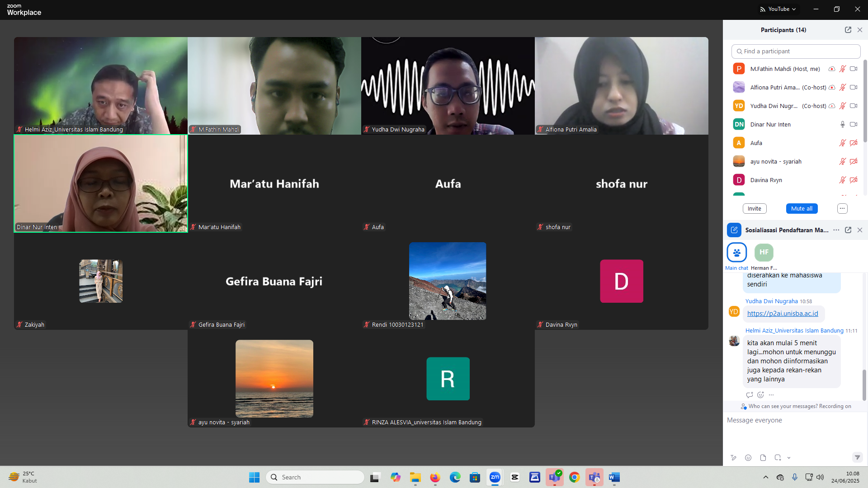868x488 pixels.
Task: Open more options for Helmi Aziz message
Action: tap(771, 395)
